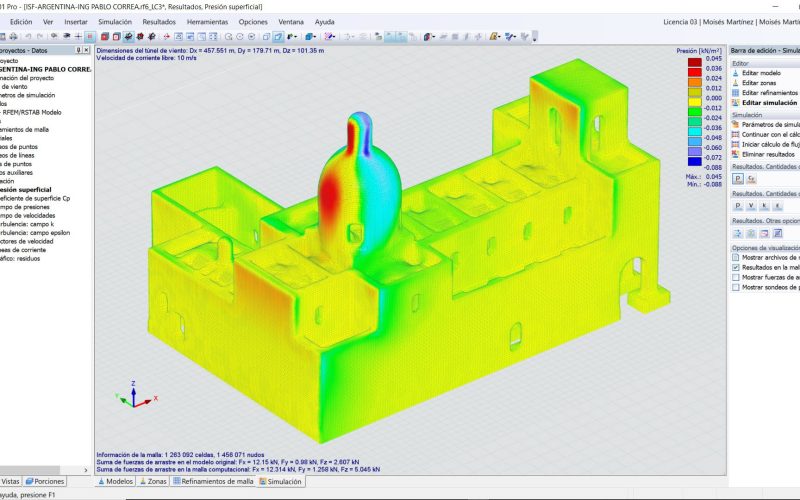The image size is (800, 500).
Task: Open the Edición menu
Action: 21,22
